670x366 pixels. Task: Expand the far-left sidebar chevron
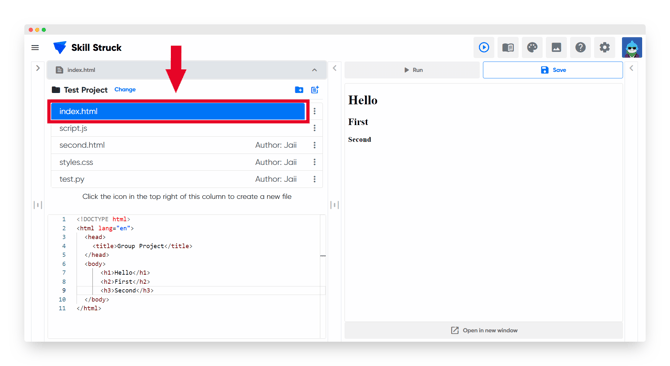38,68
